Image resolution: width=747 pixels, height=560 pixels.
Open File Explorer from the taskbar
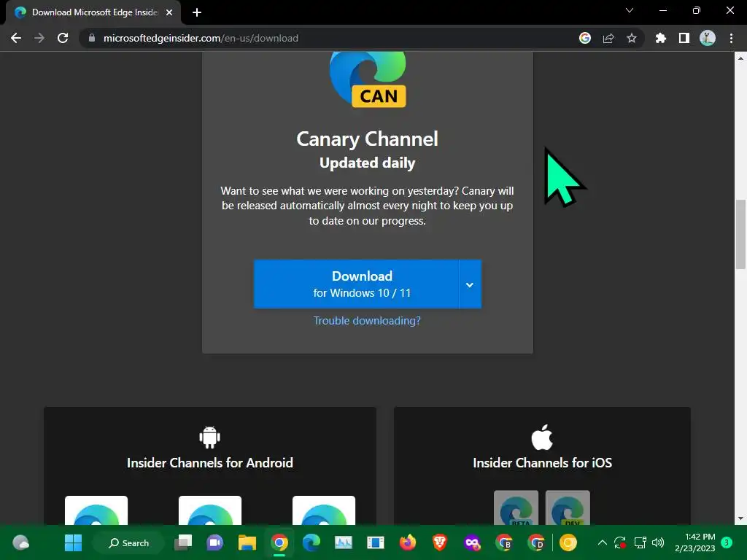click(247, 542)
